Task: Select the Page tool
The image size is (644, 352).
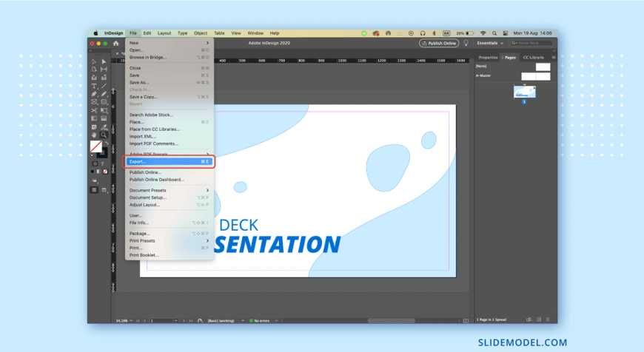Action: point(94,70)
